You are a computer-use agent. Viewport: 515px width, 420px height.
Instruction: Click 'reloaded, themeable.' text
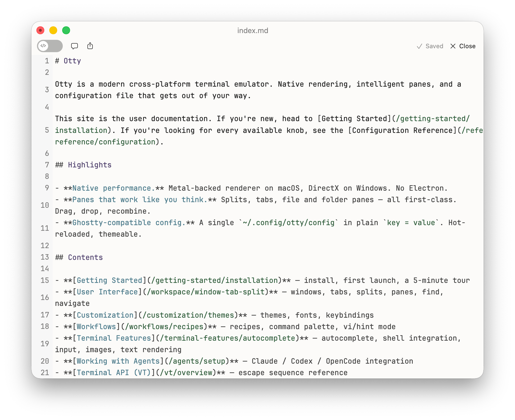[98, 234]
